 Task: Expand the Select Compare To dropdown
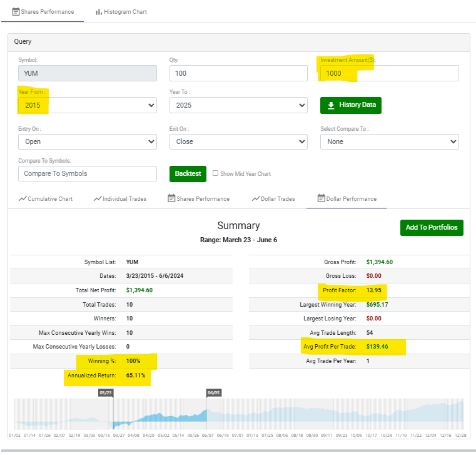pos(390,141)
